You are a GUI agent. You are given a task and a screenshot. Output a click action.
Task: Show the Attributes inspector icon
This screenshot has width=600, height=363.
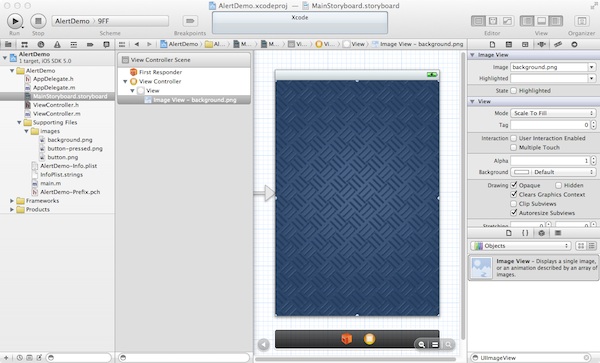(x=541, y=44)
